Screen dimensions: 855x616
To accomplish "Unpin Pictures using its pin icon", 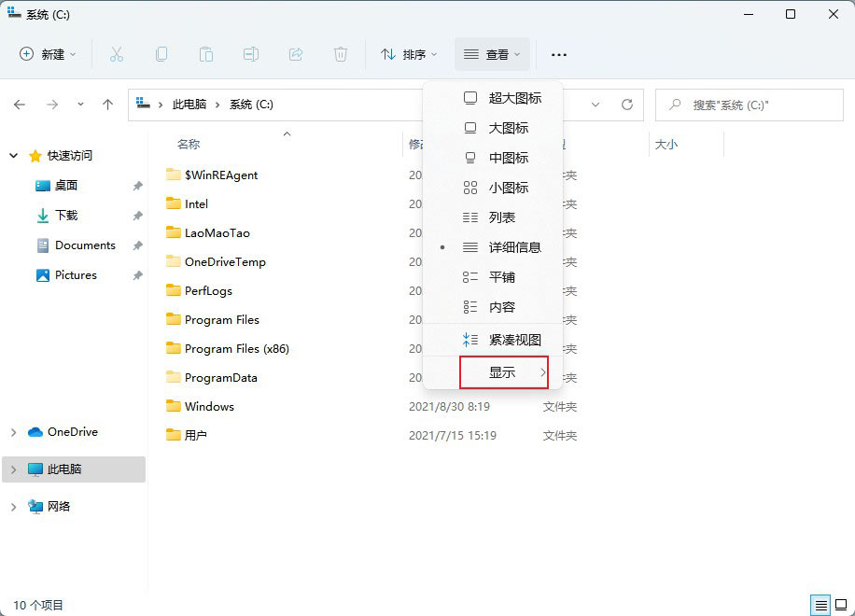I will click(x=137, y=276).
